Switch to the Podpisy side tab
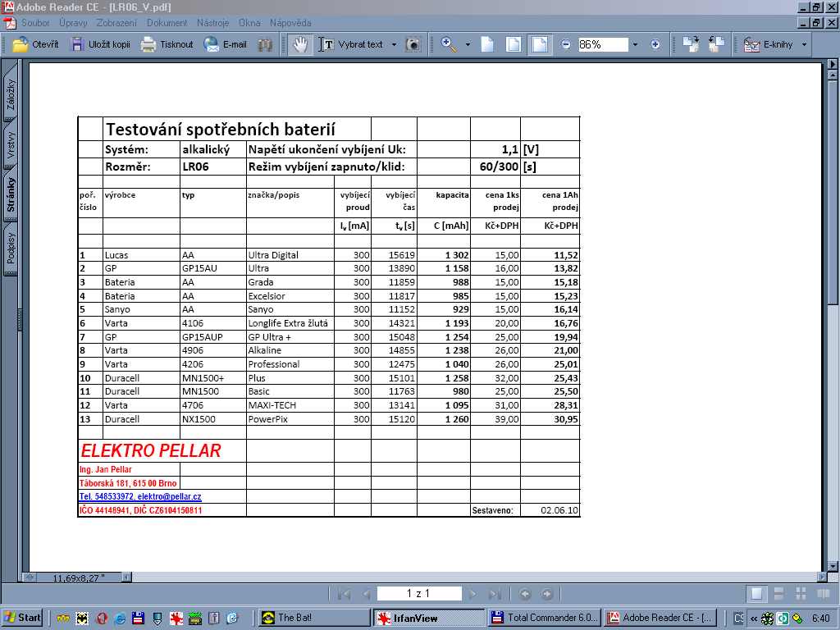Image resolution: width=840 pixels, height=630 pixels. pyautogui.click(x=10, y=248)
